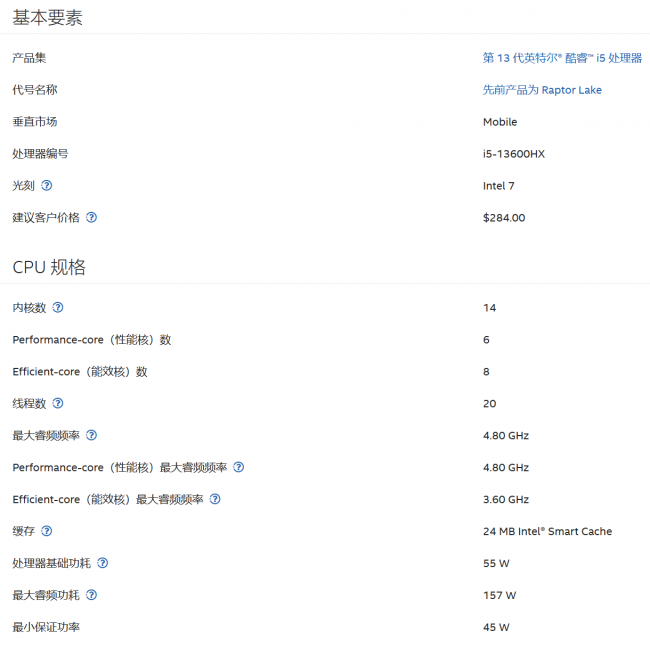Image resolution: width=650 pixels, height=648 pixels.
Task: Select the processor number i5-13600HX
Action: tap(514, 154)
